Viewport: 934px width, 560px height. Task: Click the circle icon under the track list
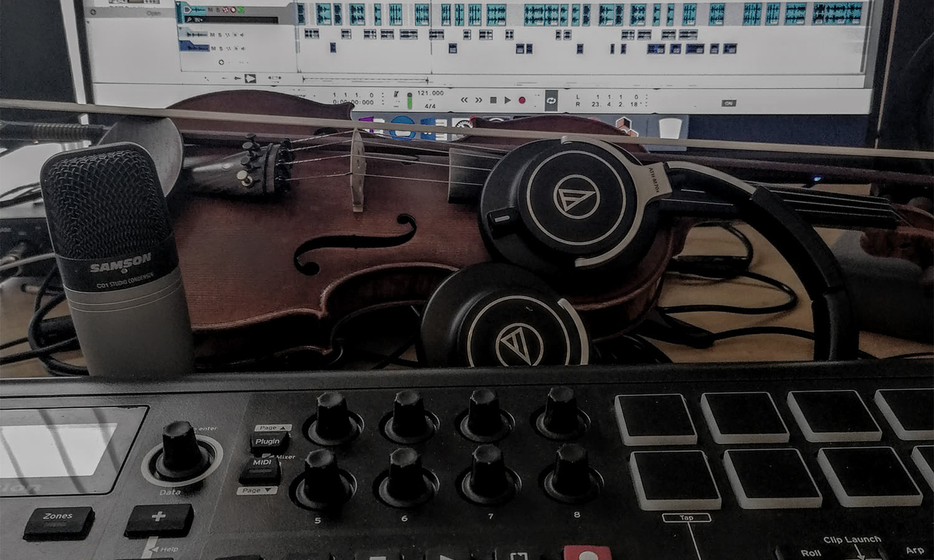221,62
